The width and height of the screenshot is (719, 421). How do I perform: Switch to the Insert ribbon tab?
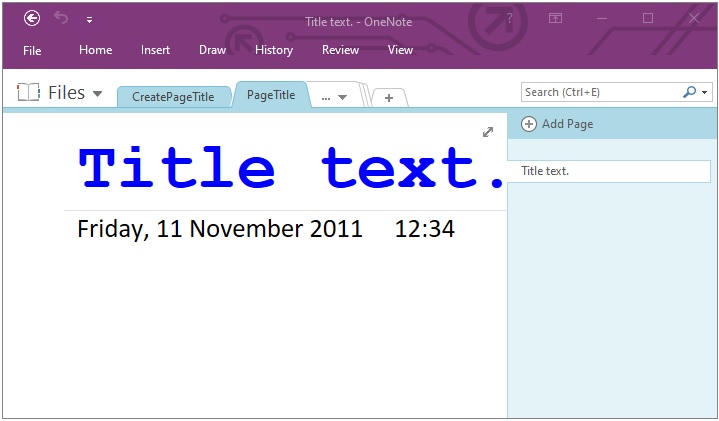click(155, 50)
